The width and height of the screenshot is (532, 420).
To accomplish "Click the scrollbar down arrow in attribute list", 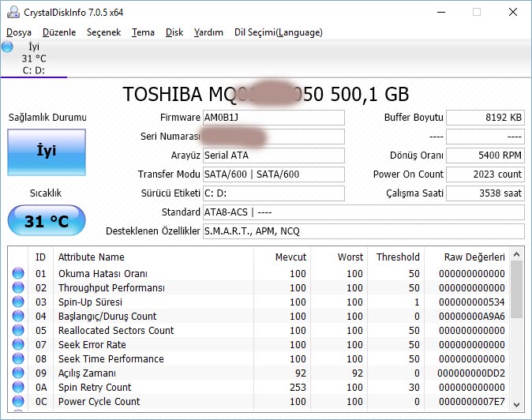I will coord(517,404).
